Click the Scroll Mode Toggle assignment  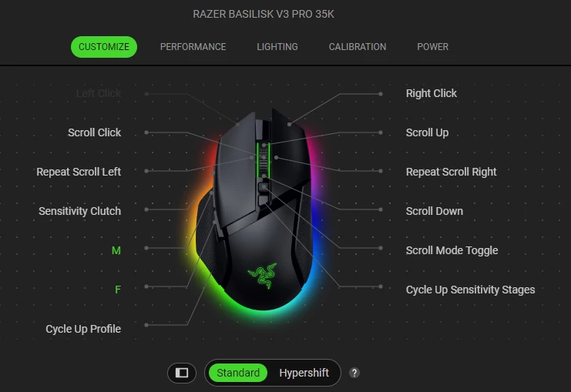[452, 250]
